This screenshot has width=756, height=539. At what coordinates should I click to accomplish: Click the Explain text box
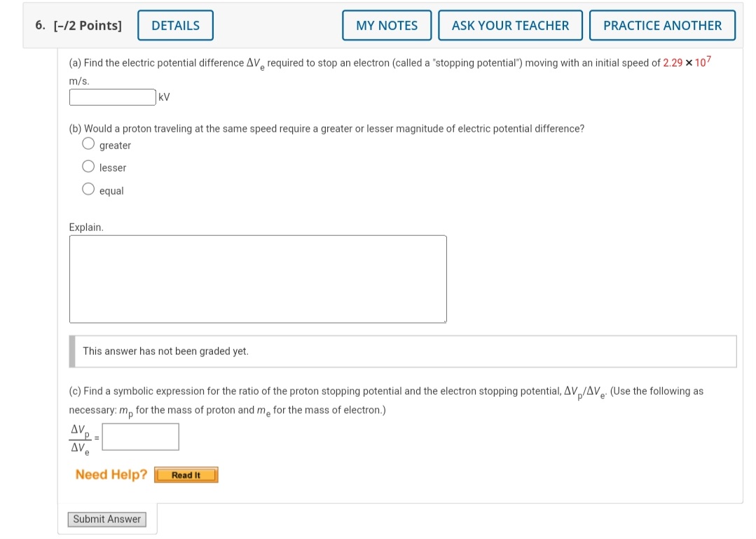pos(258,279)
